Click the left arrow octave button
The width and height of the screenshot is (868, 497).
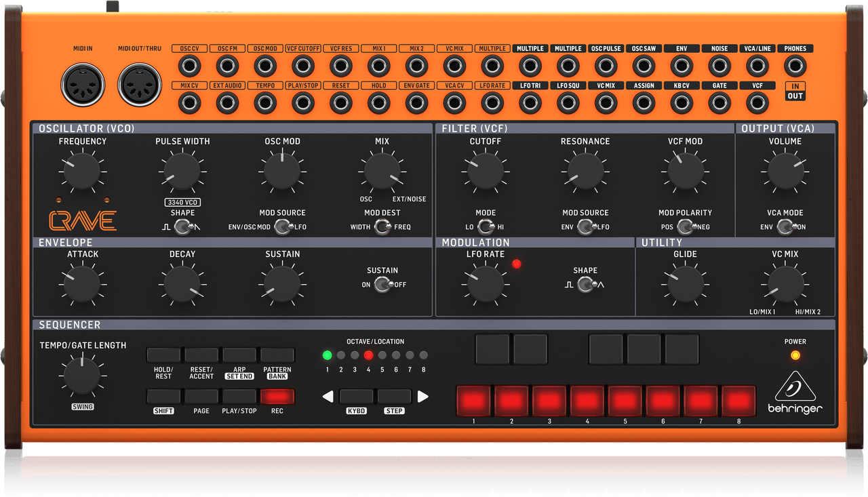(328, 397)
